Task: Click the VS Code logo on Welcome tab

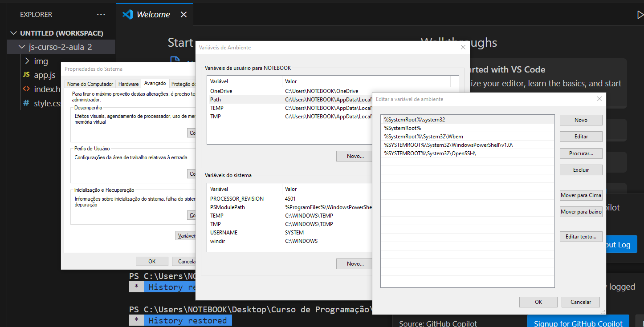Action: [x=127, y=14]
